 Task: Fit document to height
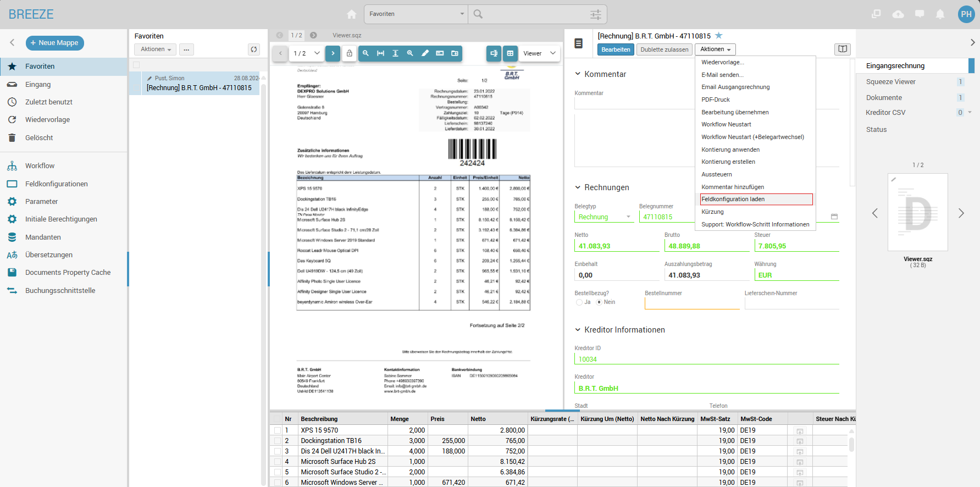395,53
